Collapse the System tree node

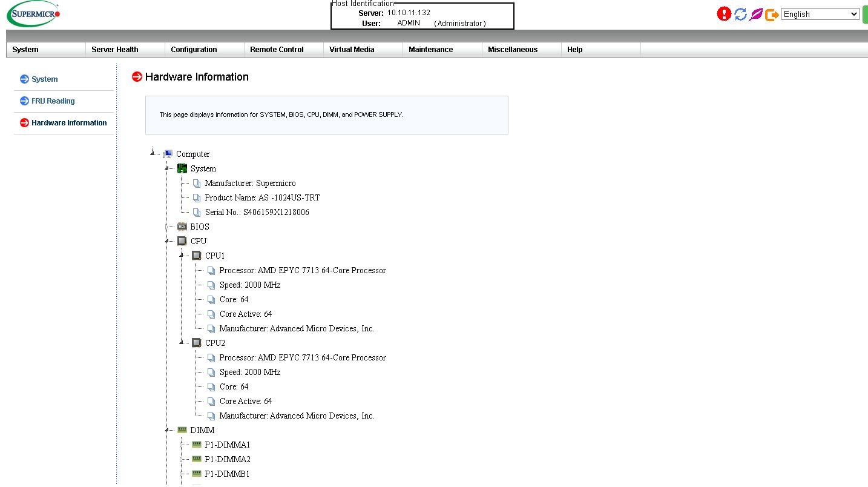coord(167,168)
